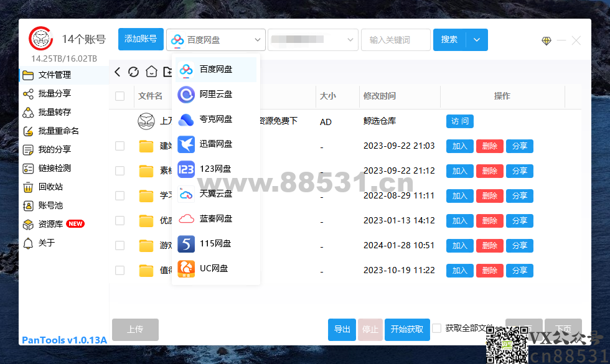Click the 搜索 button
The height and width of the screenshot is (364, 610).
449,40
